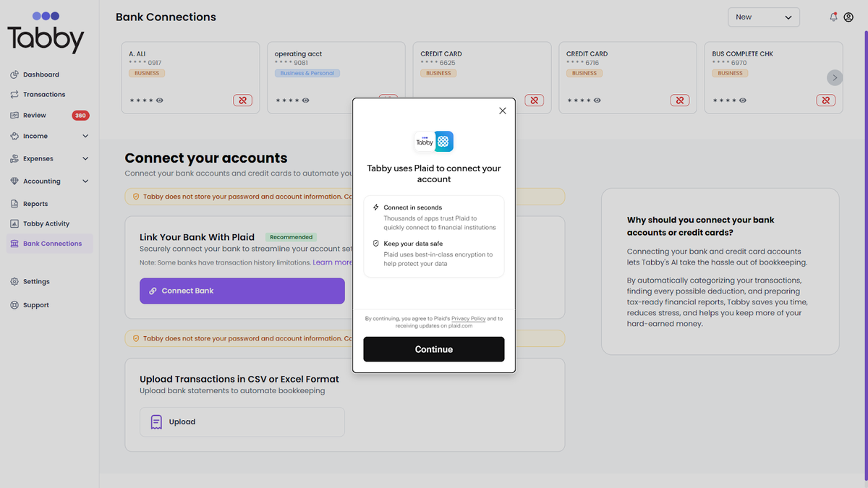Continue in the Plaid connection dialog

(x=433, y=349)
